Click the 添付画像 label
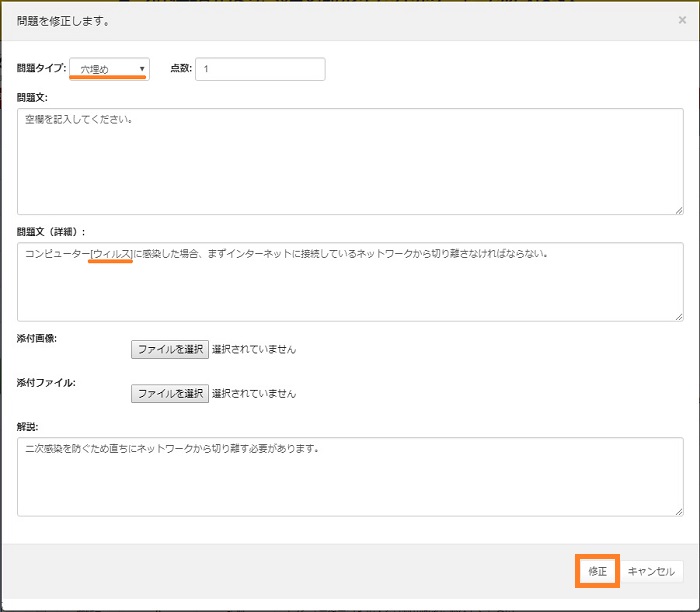This screenshot has width=700, height=612. coord(37,338)
